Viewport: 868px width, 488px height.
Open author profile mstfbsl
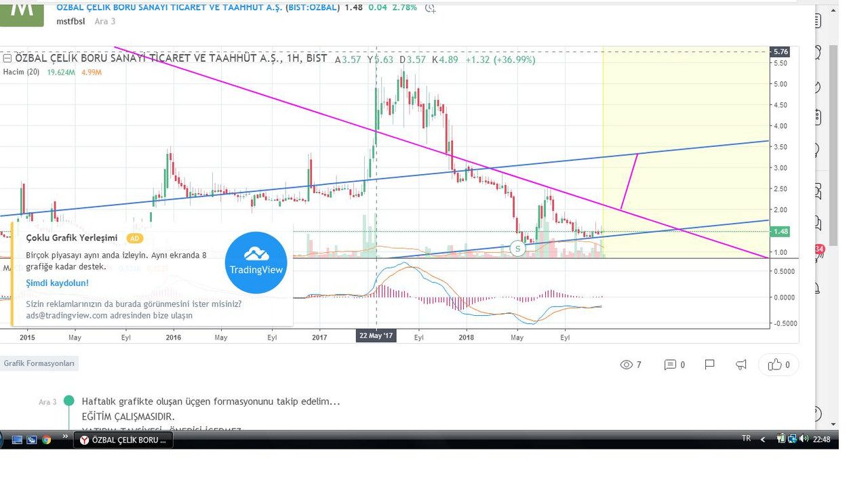point(71,22)
